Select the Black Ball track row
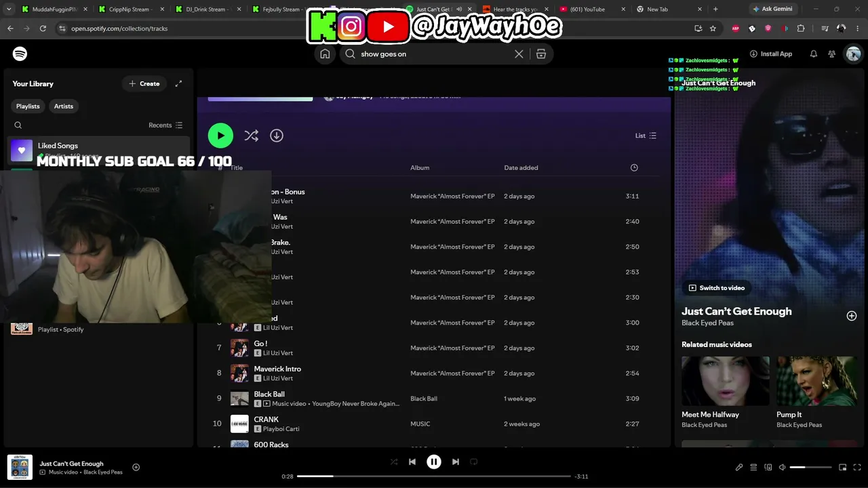The image size is (868, 488). click(x=434, y=399)
